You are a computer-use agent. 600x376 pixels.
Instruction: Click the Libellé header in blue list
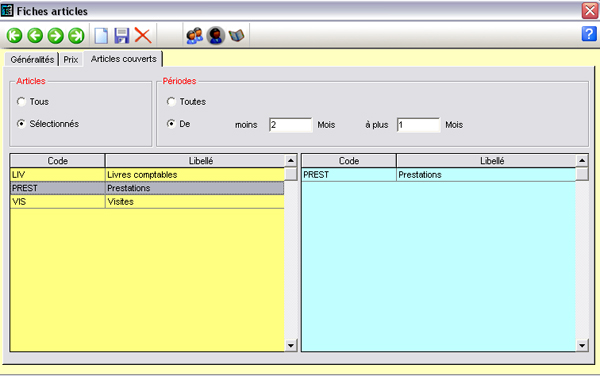point(486,161)
